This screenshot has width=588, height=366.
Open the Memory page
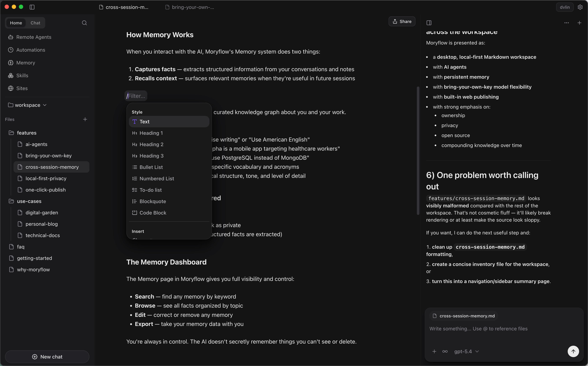click(25, 62)
